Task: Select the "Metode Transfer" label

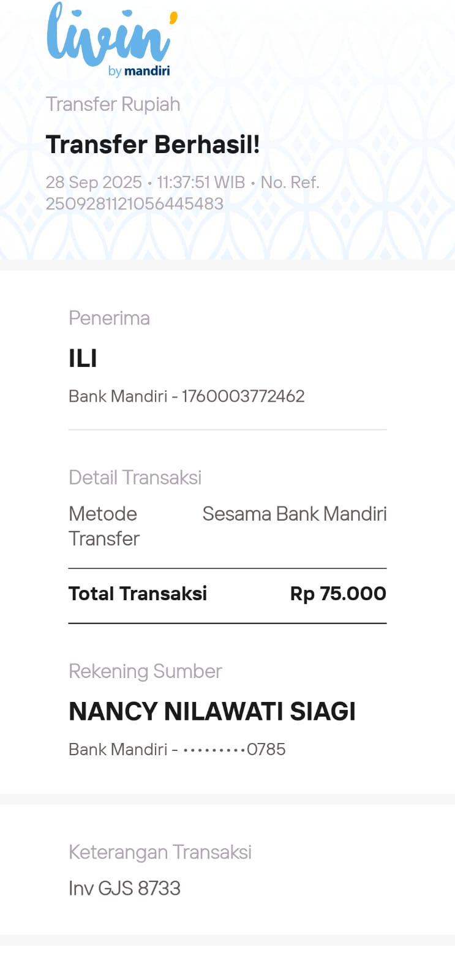Action: (x=103, y=526)
